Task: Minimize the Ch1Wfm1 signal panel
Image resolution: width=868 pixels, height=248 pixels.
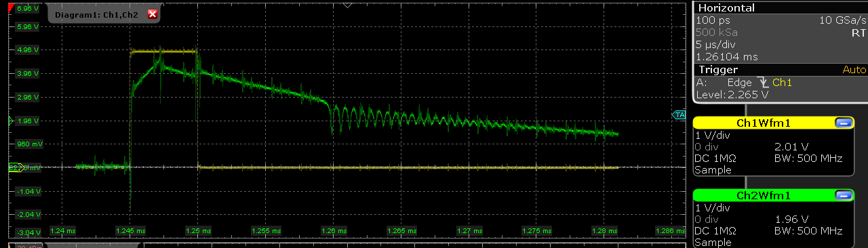Action: [844, 123]
